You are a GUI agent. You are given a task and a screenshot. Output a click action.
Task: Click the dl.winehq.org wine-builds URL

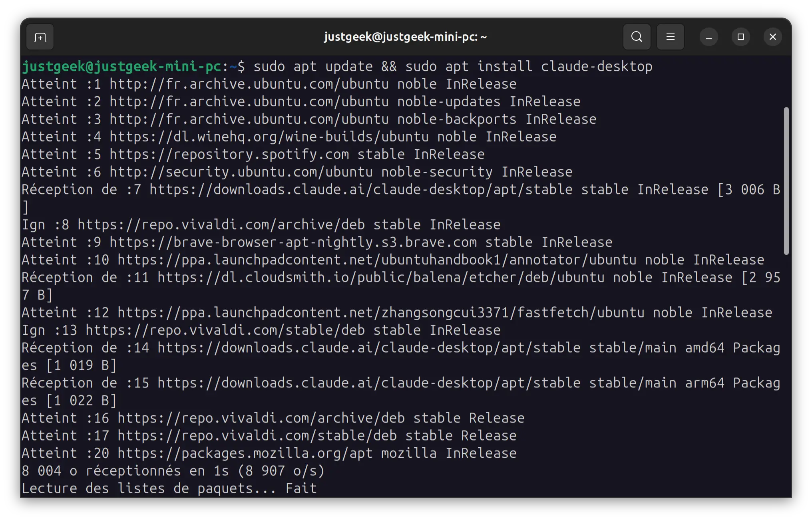click(269, 137)
